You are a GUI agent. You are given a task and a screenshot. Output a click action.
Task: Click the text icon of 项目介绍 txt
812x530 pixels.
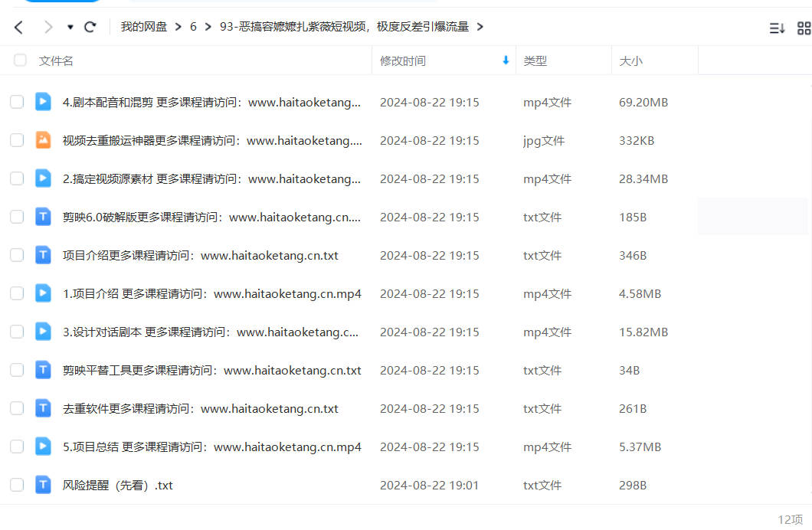43,254
